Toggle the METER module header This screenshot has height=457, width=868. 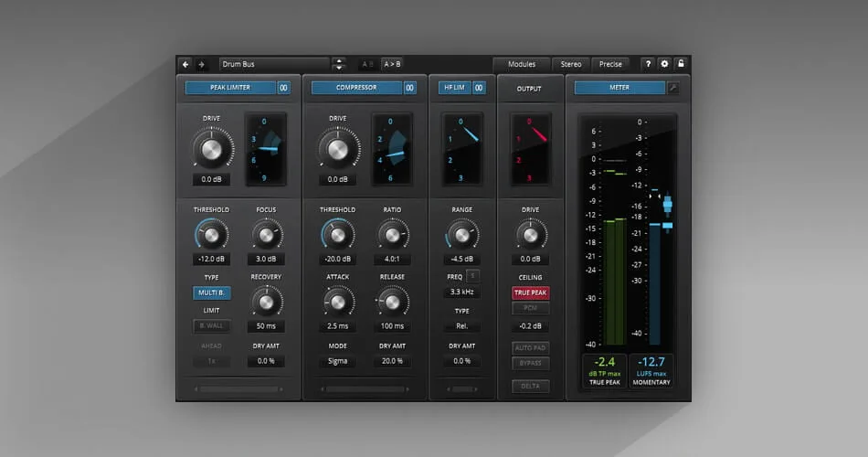pyautogui.click(x=619, y=88)
